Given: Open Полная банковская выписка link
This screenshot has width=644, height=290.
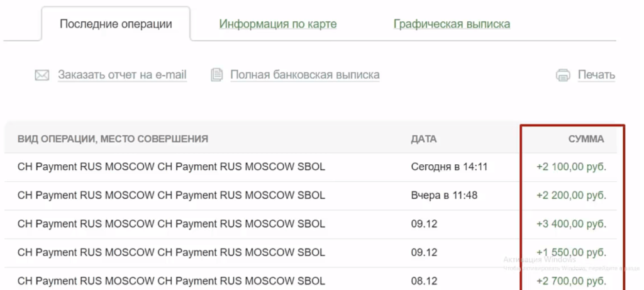Looking at the screenshot, I should pos(304,75).
